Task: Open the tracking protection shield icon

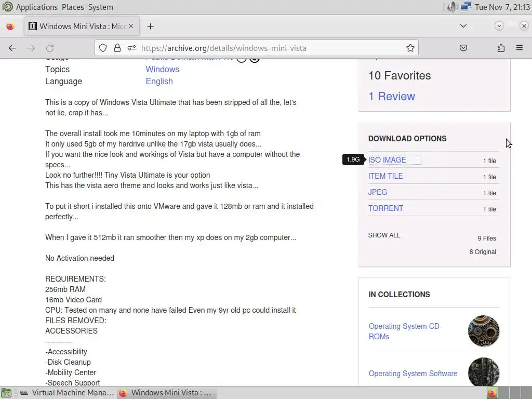Action: point(103,48)
